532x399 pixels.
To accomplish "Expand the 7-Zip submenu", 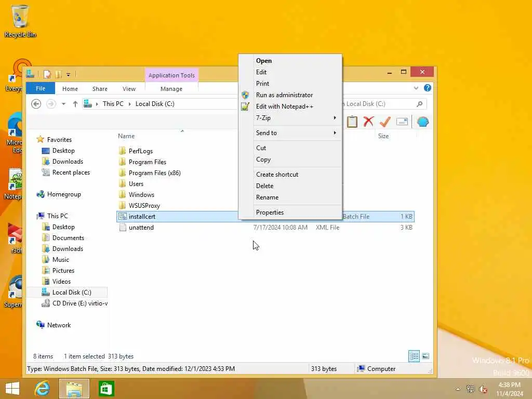I will [335, 118].
